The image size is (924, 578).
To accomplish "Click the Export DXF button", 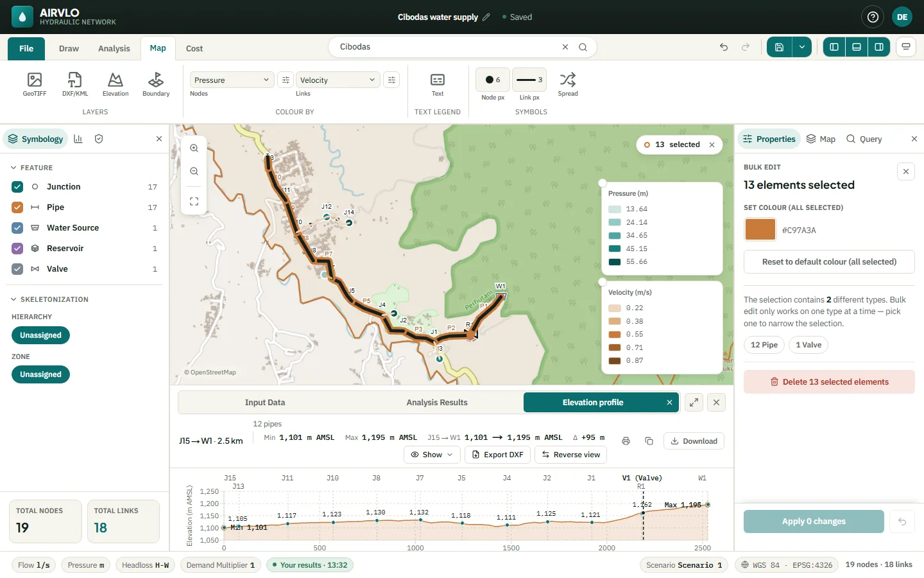I will tap(497, 455).
